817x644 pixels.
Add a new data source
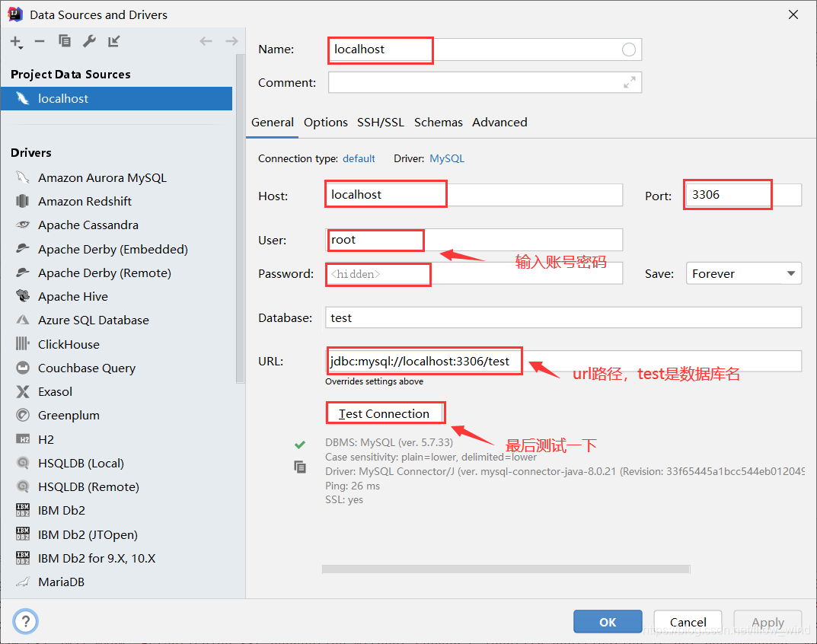[16, 42]
